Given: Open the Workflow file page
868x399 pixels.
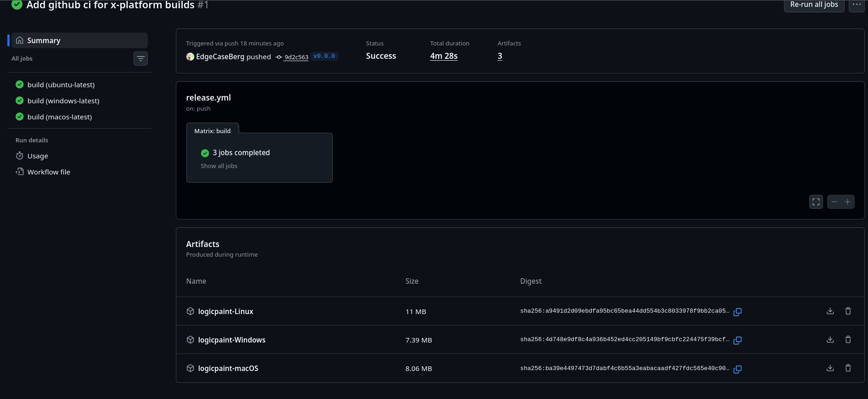Looking at the screenshot, I should click(49, 172).
